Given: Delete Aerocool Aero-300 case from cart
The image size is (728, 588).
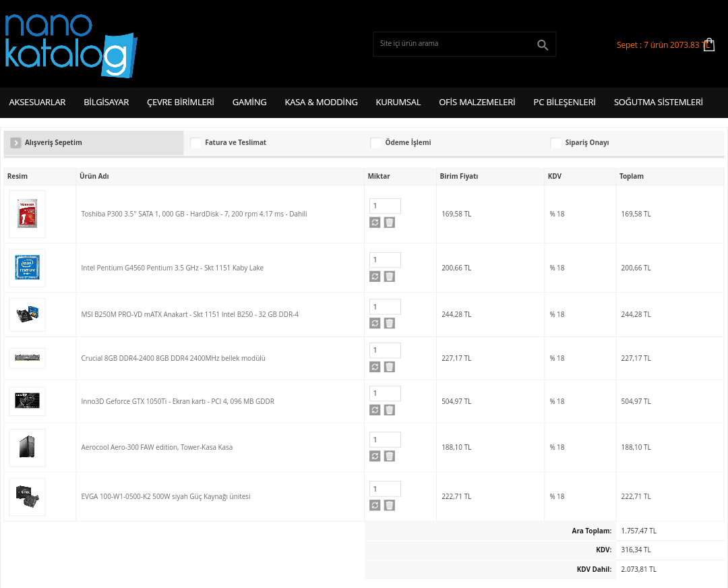Looking at the screenshot, I should tap(390, 456).
